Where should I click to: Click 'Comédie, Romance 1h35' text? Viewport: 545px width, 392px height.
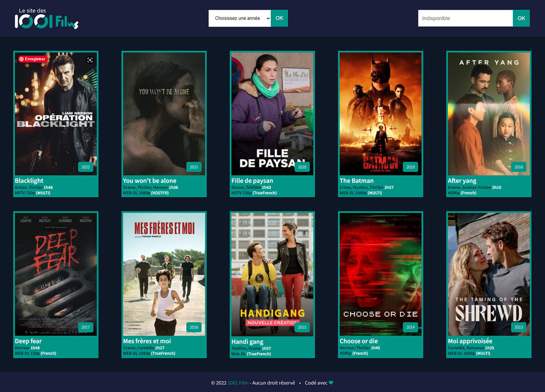tap(471, 348)
